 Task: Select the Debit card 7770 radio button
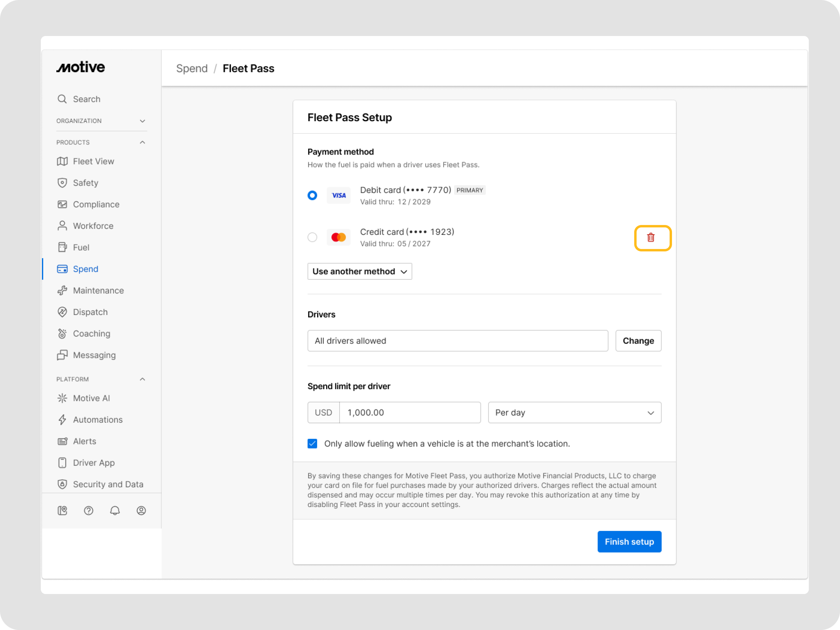click(312, 195)
